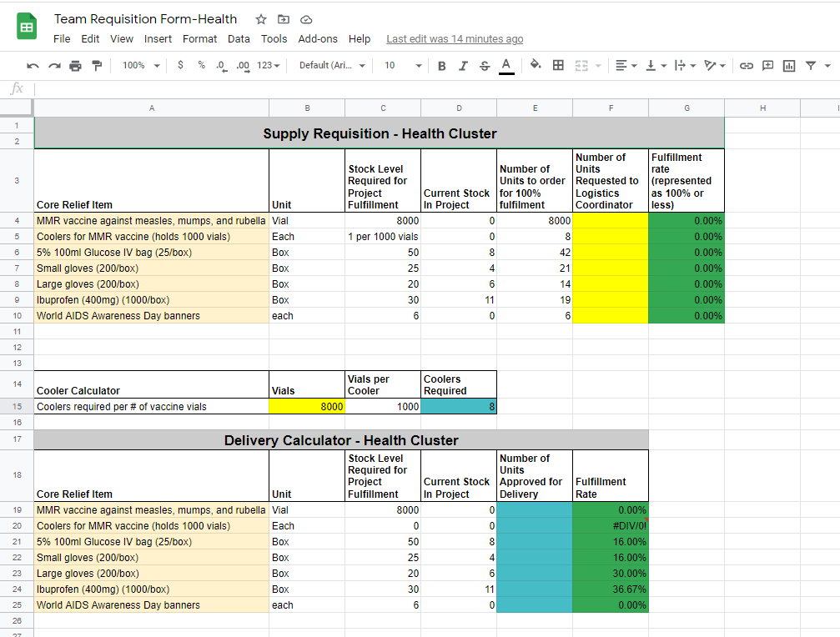Click the move to folder icon

[x=284, y=19]
